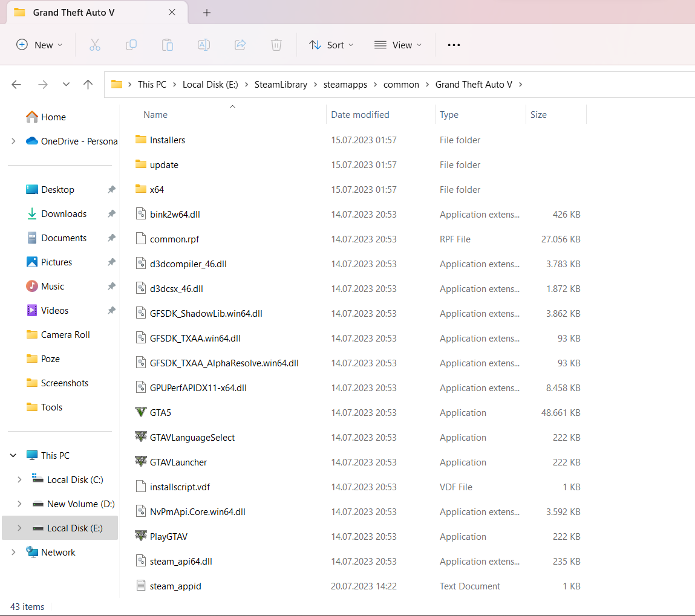The image size is (695, 616).
Task: Navigate to This PC breadcrumb
Action: [152, 85]
